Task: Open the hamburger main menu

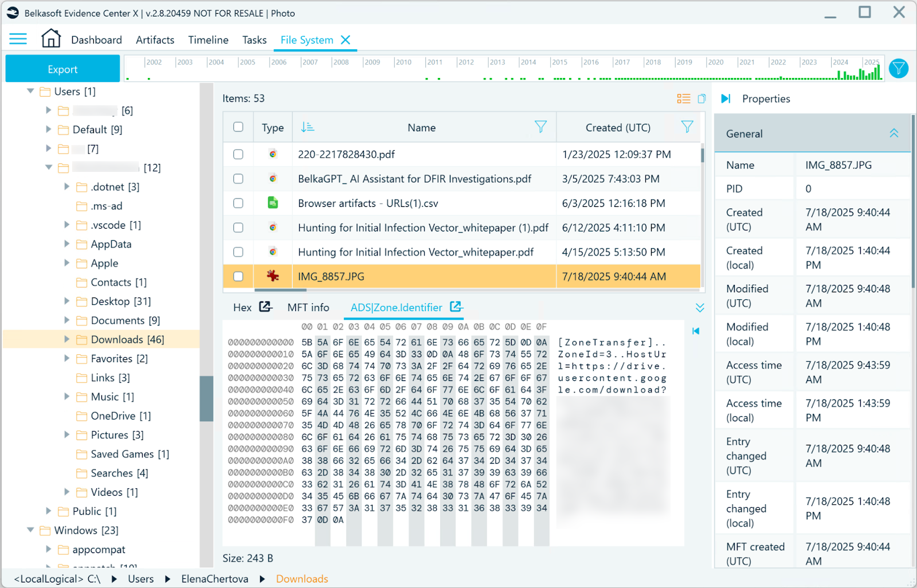Action: coord(18,39)
